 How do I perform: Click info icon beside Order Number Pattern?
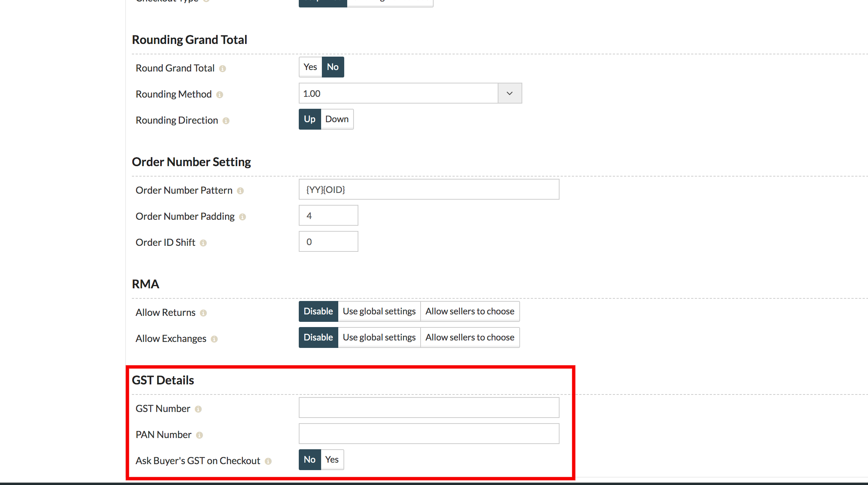[240, 191]
